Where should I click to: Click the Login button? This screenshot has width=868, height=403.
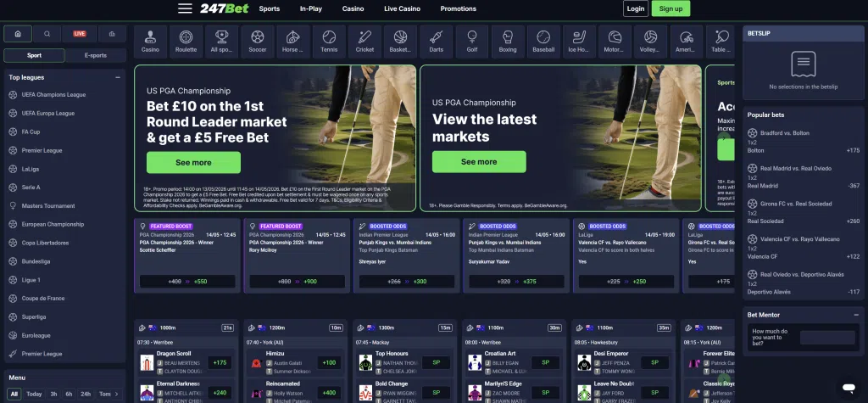(636, 8)
